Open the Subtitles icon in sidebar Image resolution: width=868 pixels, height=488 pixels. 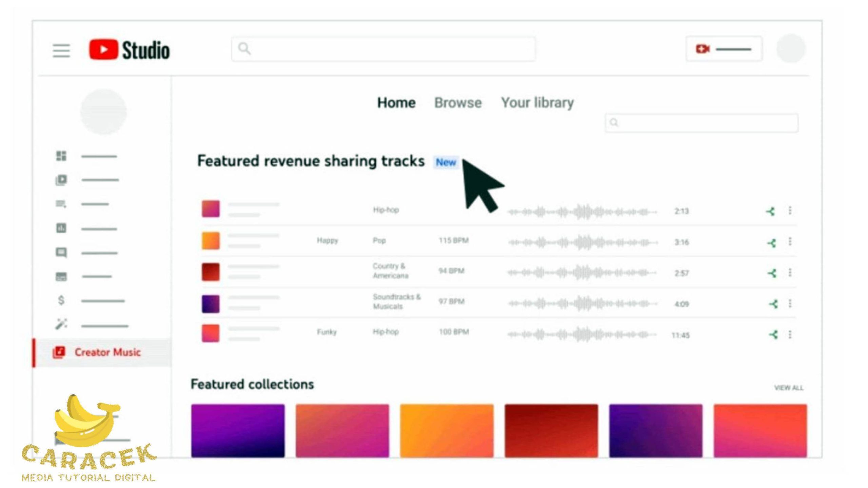point(61,277)
